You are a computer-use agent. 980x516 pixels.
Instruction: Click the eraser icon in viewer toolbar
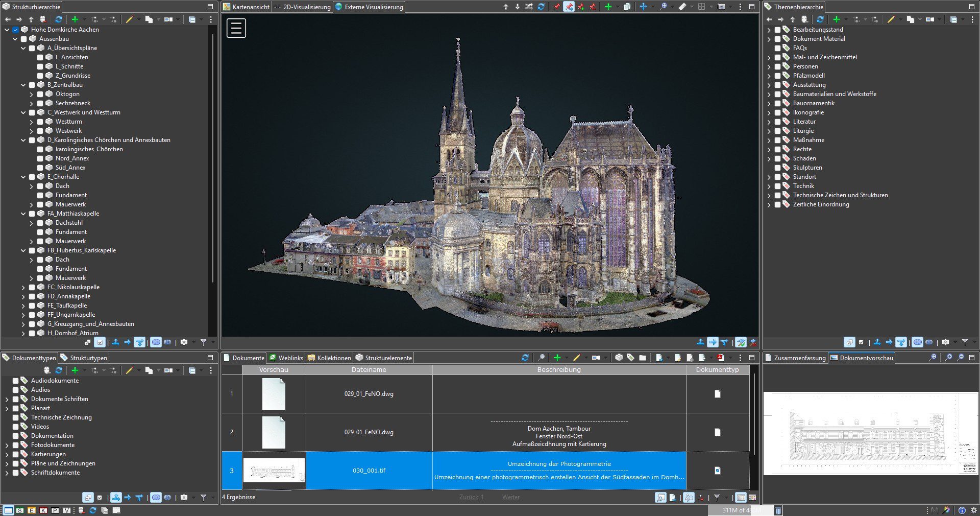682,7
